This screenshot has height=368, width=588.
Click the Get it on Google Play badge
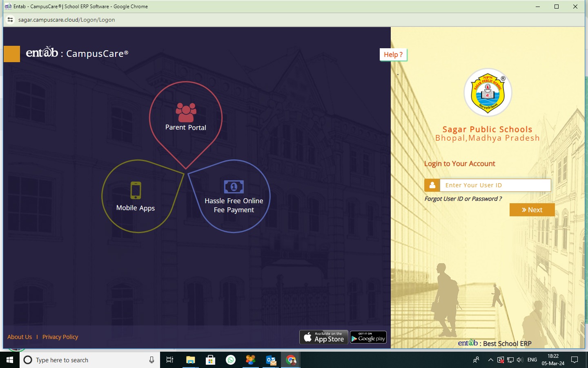pos(368,337)
